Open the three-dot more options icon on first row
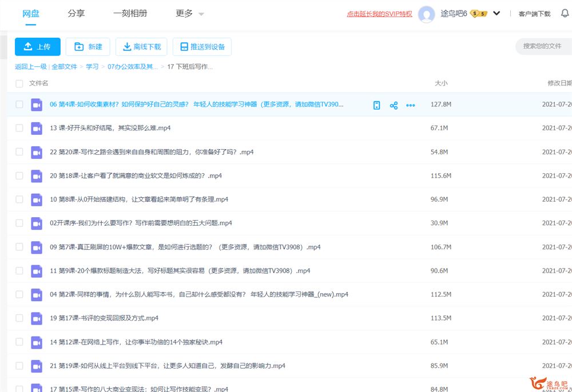The height and width of the screenshot is (392, 572). pyautogui.click(x=410, y=105)
